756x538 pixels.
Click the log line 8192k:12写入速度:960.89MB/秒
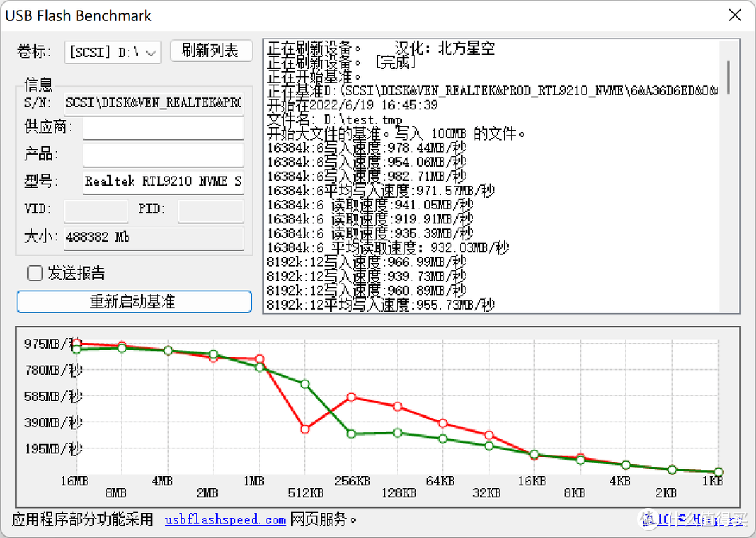coord(366,291)
